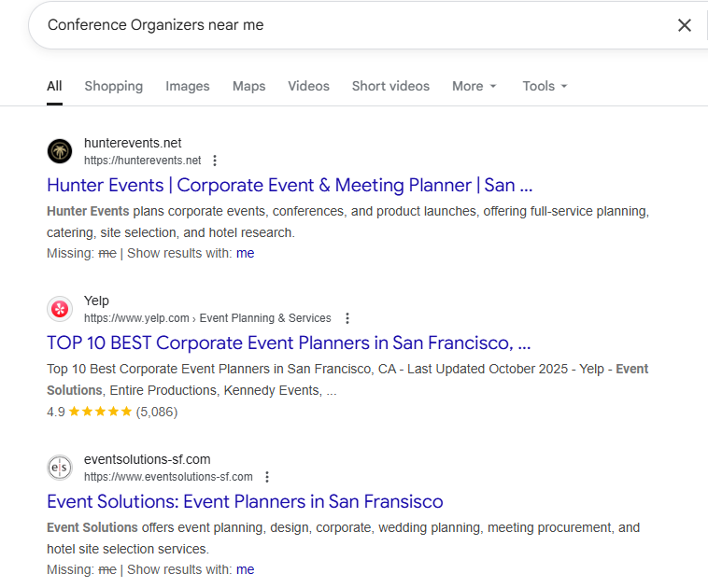Go to the Short videos tab
708x588 pixels.
coord(390,86)
